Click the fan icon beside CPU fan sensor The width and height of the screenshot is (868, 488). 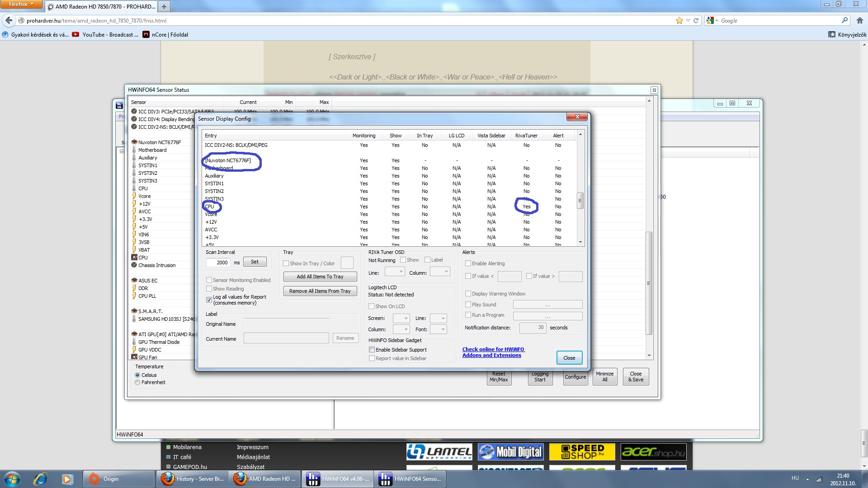click(134, 258)
